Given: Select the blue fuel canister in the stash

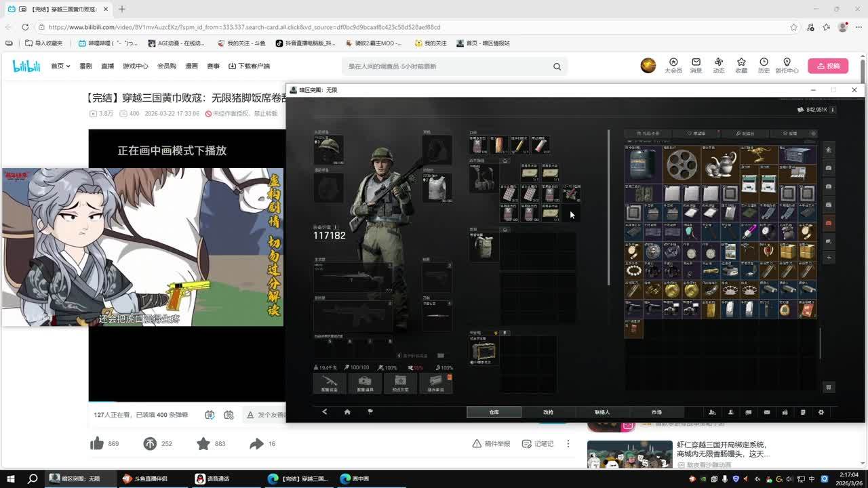Looking at the screenshot, I should click(x=643, y=164).
